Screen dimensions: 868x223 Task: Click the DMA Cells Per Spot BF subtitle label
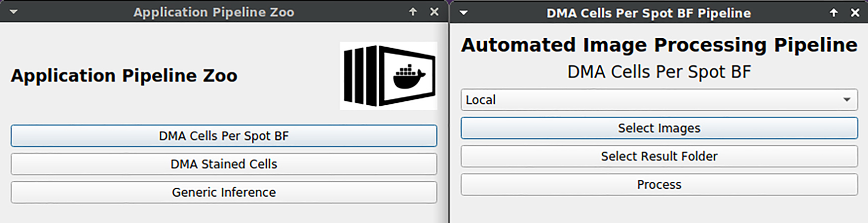(659, 72)
